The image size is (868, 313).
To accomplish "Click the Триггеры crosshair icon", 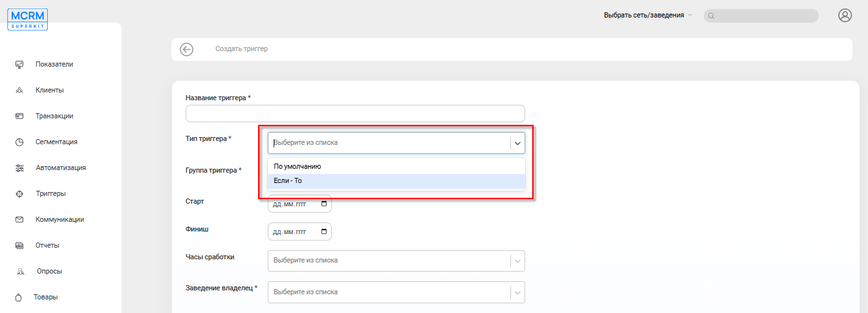I will click(x=19, y=193).
